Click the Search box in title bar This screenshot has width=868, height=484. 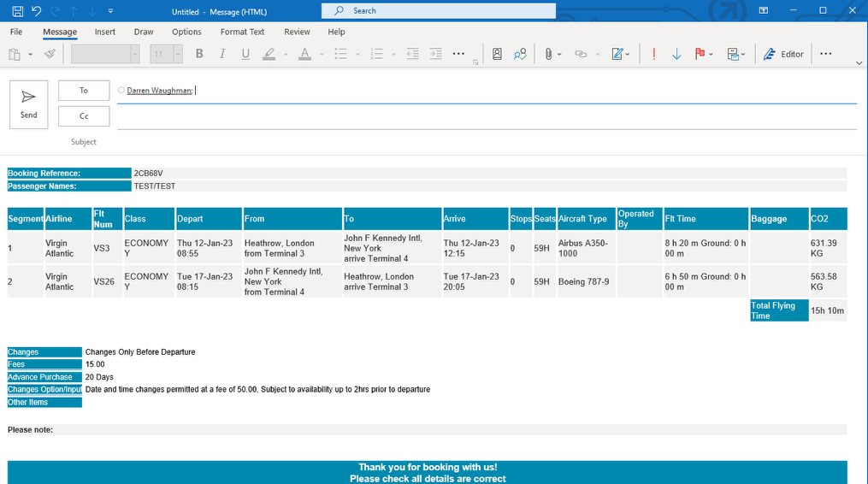439,10
